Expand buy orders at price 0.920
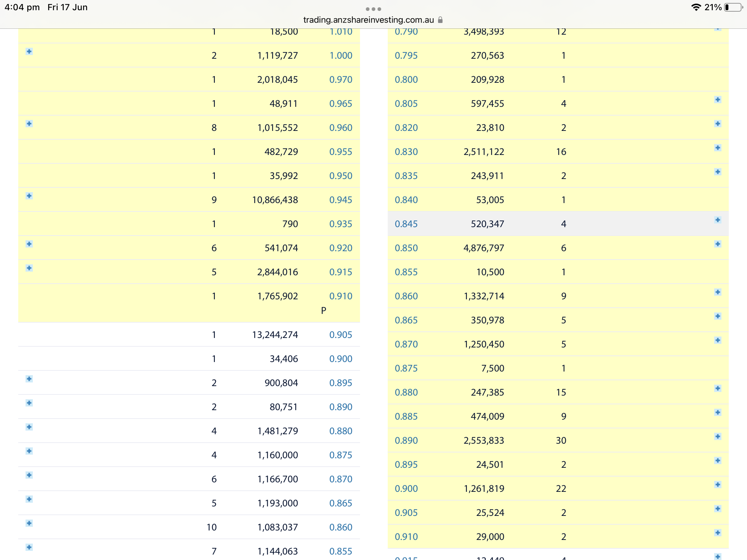747x560 pixels. pyautogui.click(x=29, y=244)
